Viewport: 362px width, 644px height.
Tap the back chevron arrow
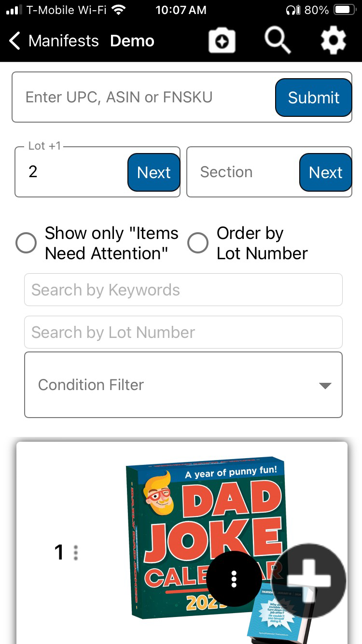15,41
